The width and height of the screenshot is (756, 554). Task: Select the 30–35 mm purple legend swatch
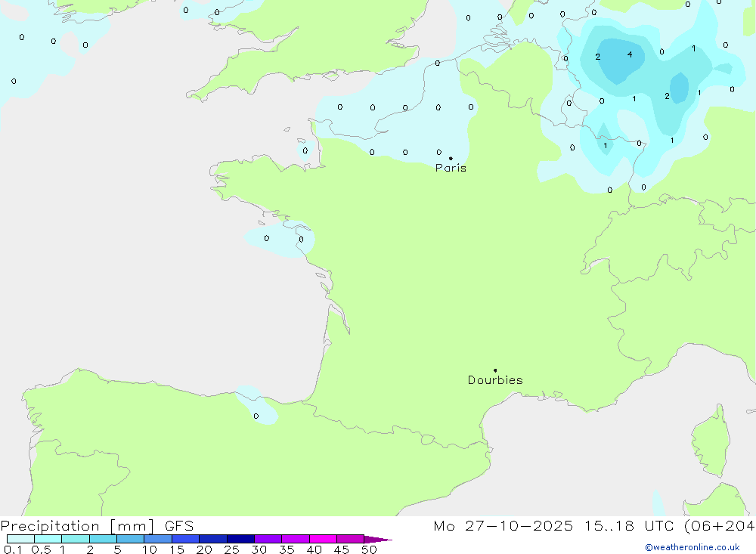pos(268,539)
